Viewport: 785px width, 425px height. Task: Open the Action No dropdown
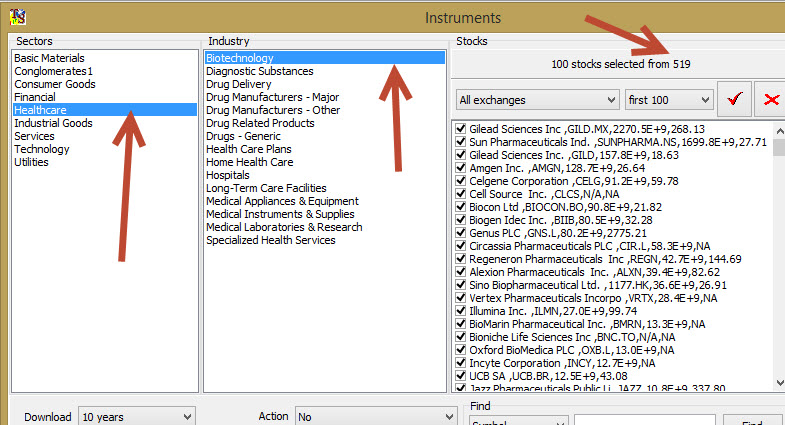375,416
